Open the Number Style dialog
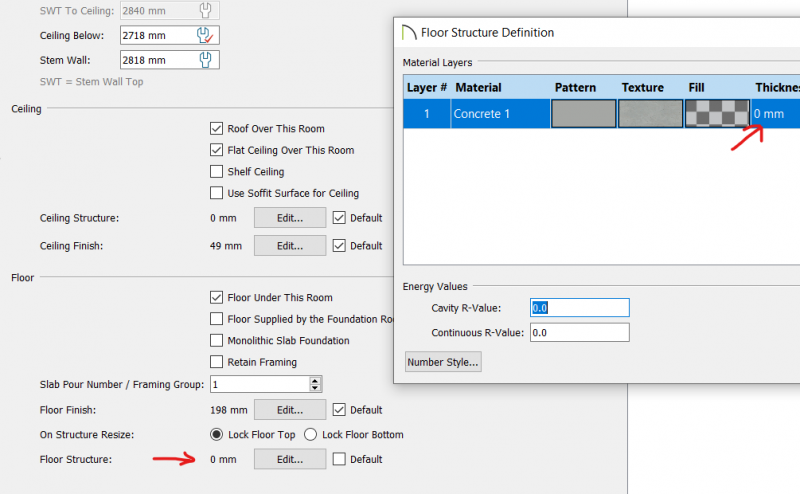 pyautogui.click(x=443, y=362)
